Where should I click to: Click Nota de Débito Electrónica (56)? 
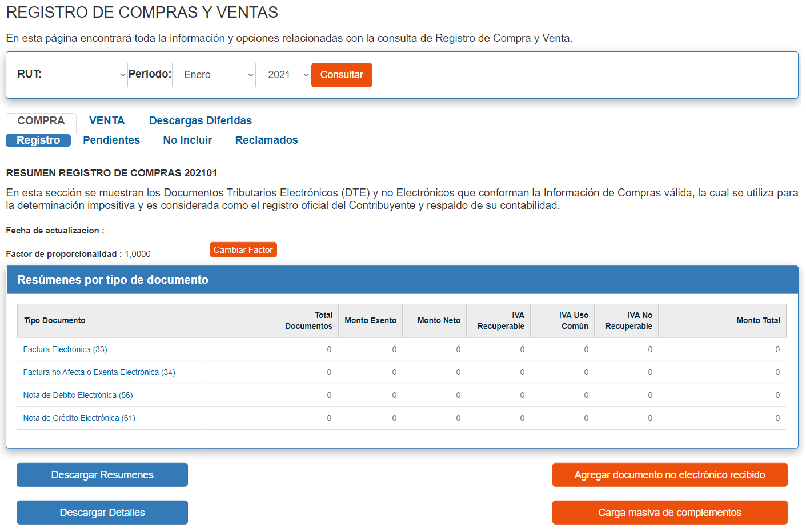tap(78, 395)
